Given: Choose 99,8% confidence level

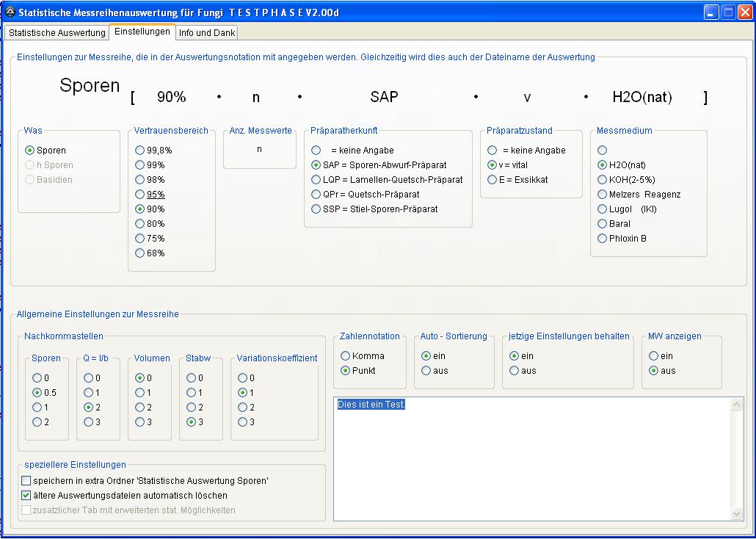Looking at the screenshot, I should pyautogui.click(x=140, y=151).
